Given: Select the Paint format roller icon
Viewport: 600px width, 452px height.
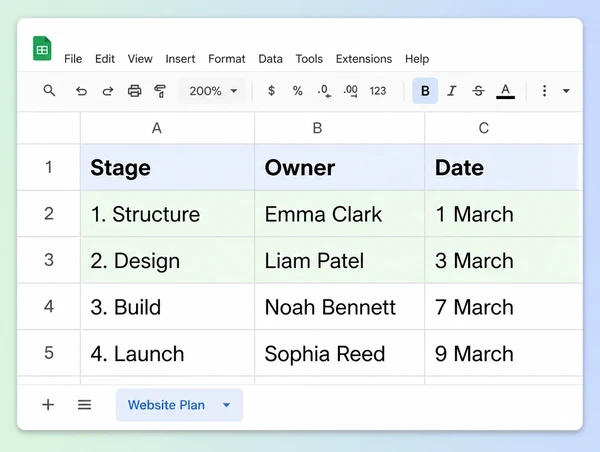Looking at the screenshot, I should click(160, 91).
